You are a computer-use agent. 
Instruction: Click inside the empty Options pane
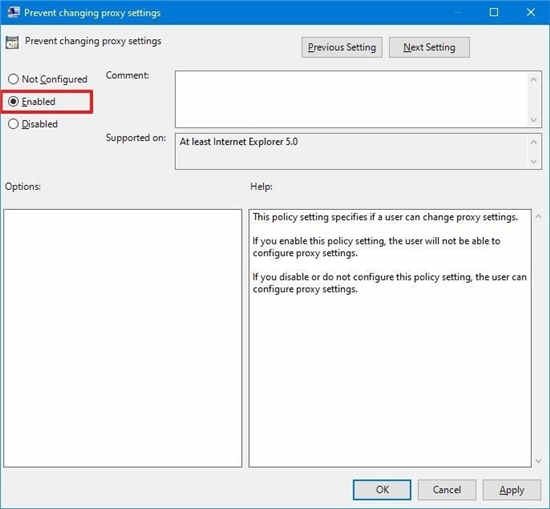coord(123,338)
